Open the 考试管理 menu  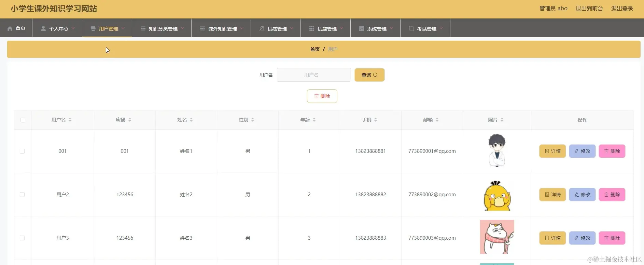click(425, 28)
